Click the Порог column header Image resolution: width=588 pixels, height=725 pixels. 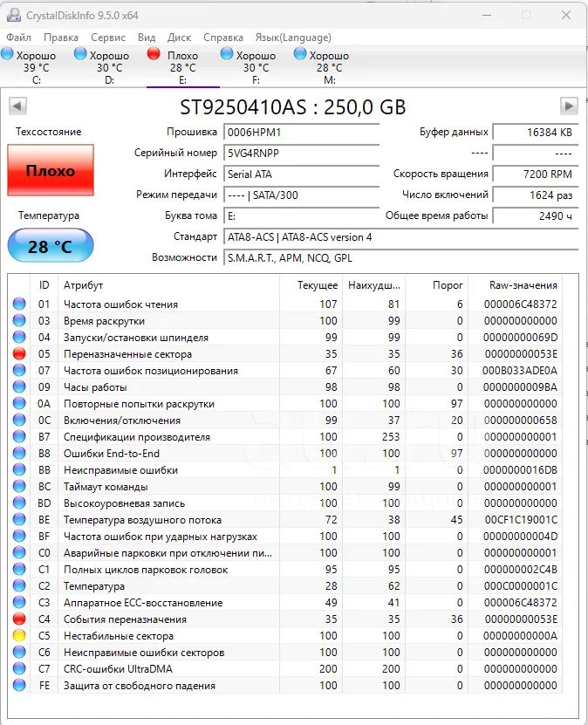tap(437, 285)
